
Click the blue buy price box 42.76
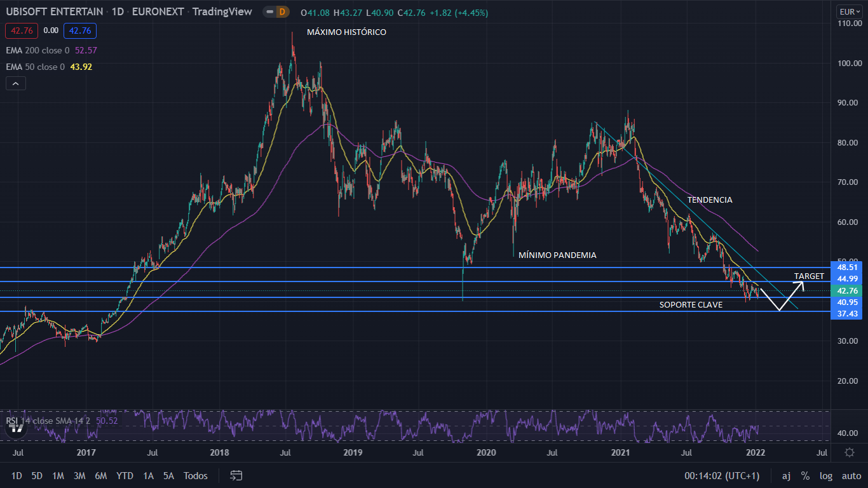click(79, 30)
